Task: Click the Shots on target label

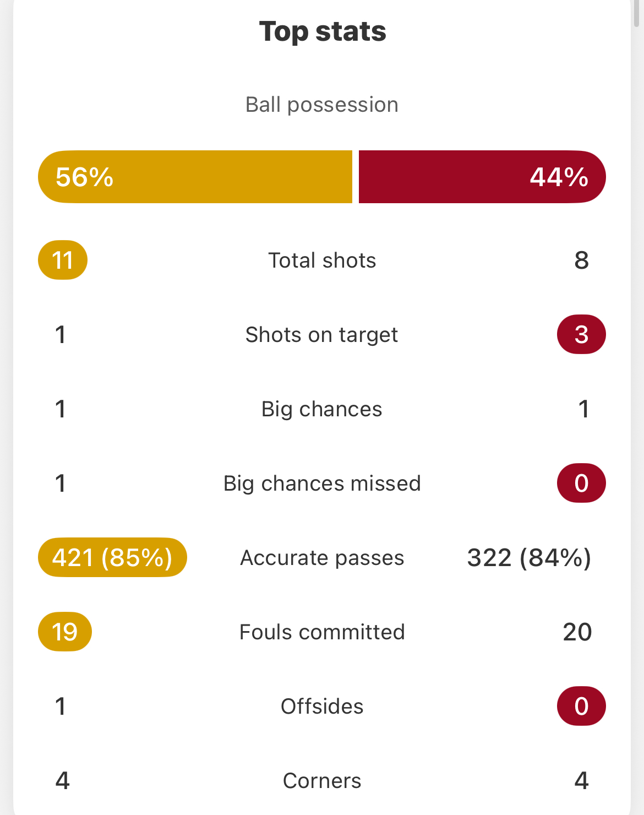Action: pyautogui.click(x=322, y=335)
